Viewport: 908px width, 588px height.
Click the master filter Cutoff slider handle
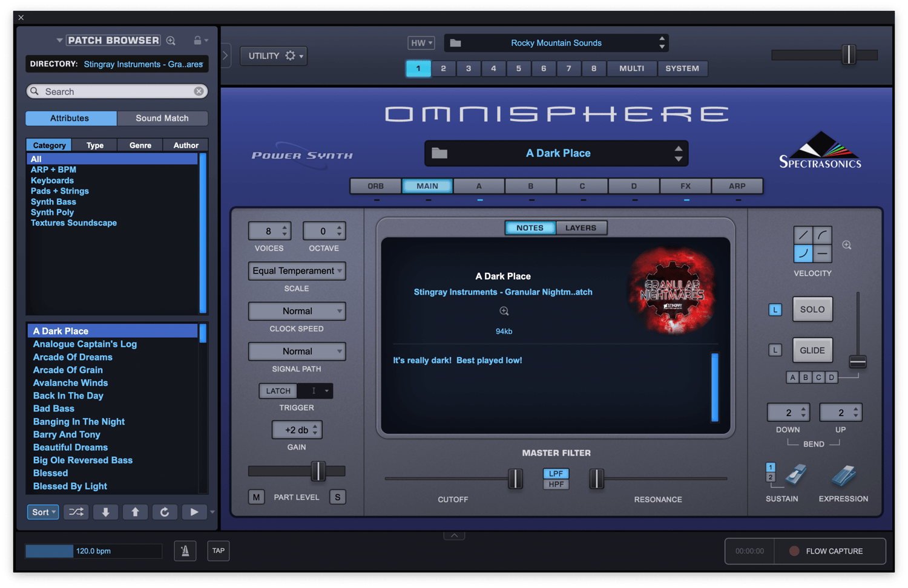pos(515,479)
